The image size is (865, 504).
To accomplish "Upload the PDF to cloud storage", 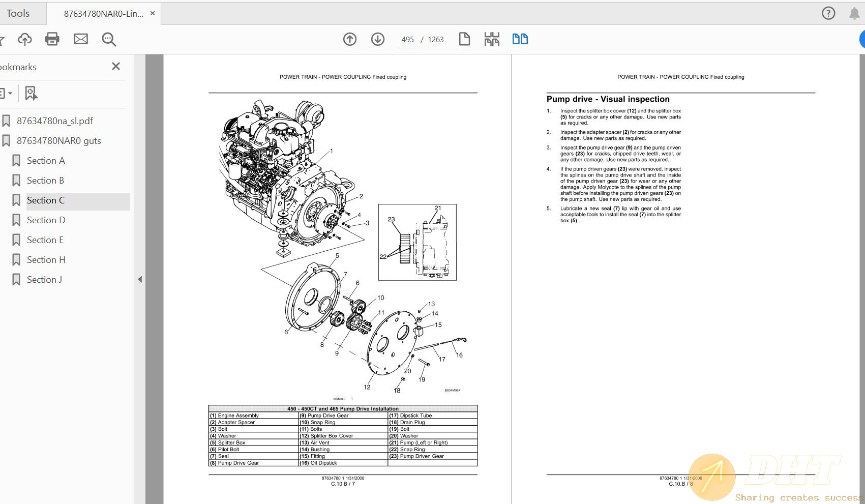I will click(24, 39).
